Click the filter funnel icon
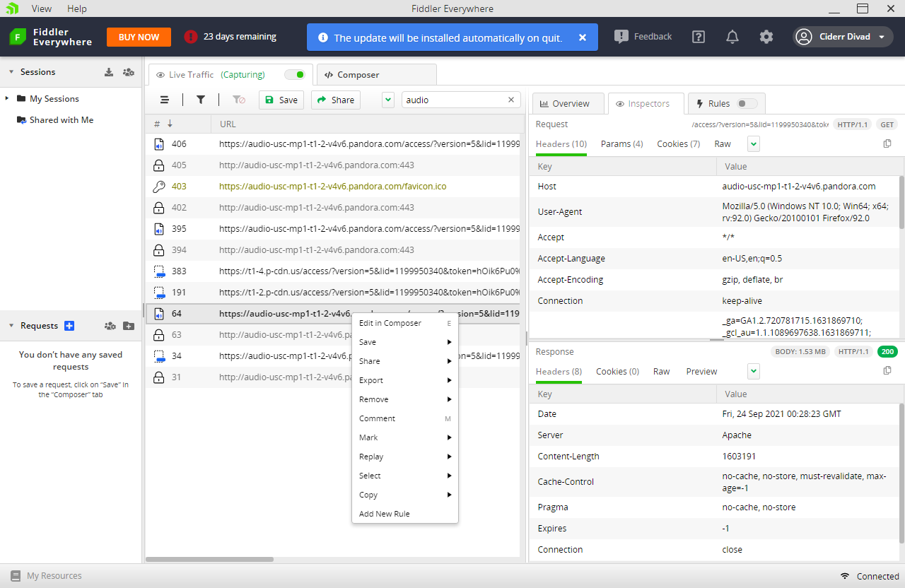Screen dimensions: 905x588 (x=201, y=100)
